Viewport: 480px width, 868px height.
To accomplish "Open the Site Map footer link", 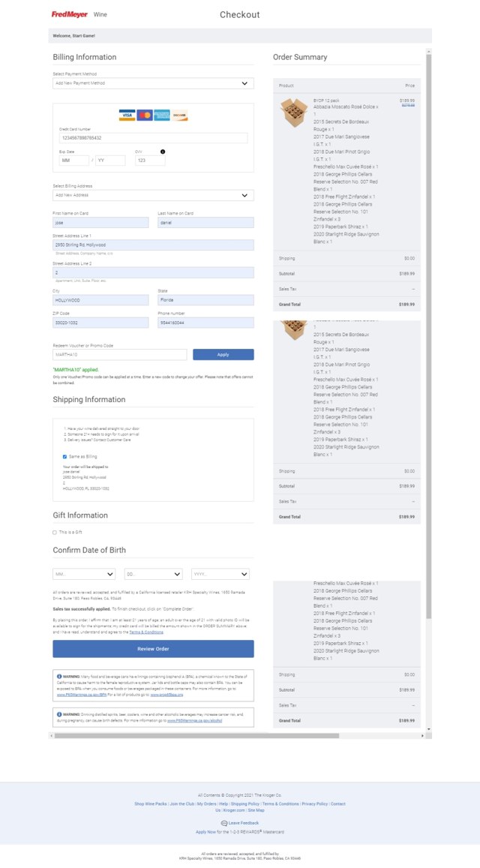I will point(256,810).
